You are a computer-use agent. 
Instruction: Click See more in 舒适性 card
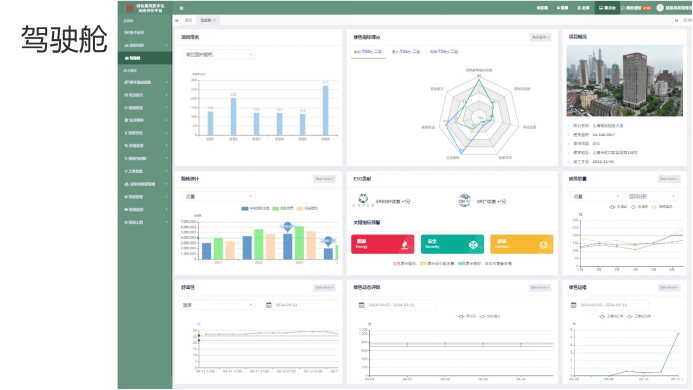(324, 287)
